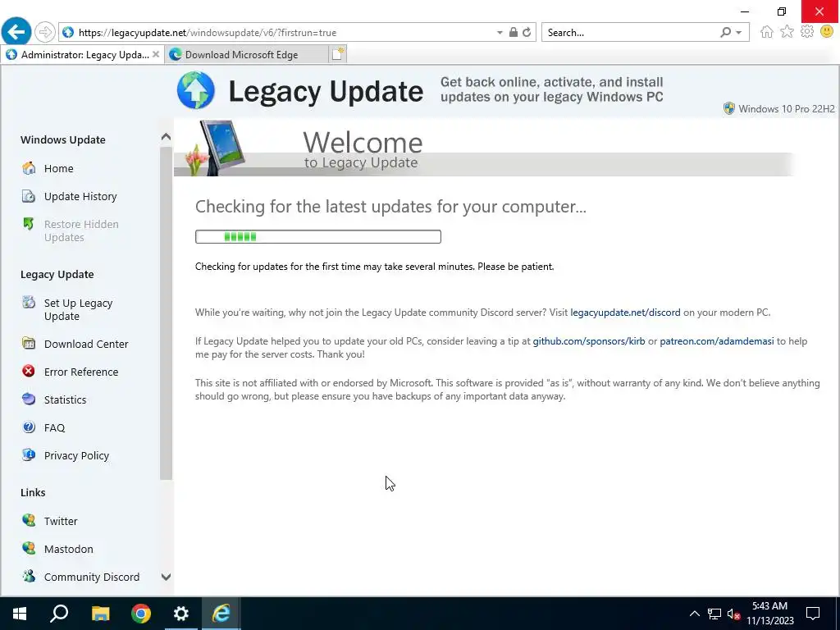
Task: Open Chrome from the taskbar
Action: [x=141, y=614]
